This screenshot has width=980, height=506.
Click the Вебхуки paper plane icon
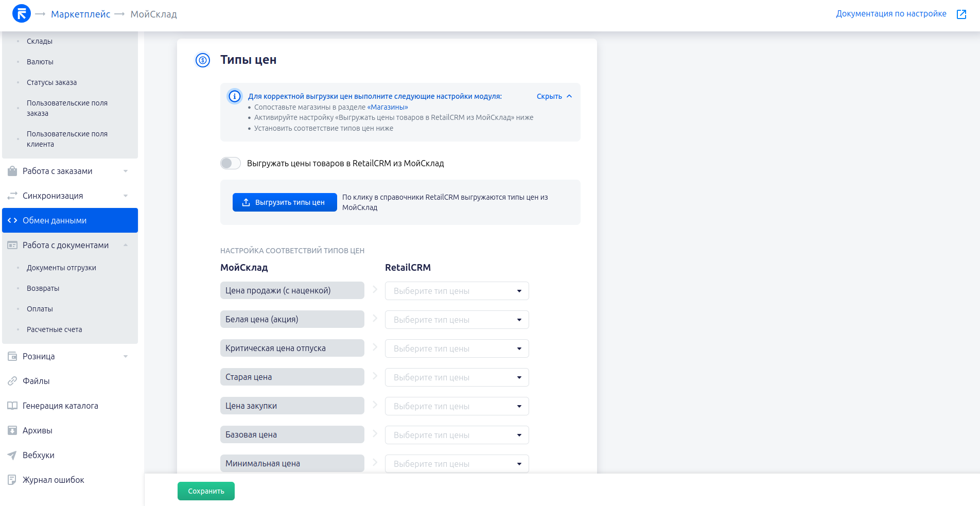pyautogui.click(x=12, y=455)
